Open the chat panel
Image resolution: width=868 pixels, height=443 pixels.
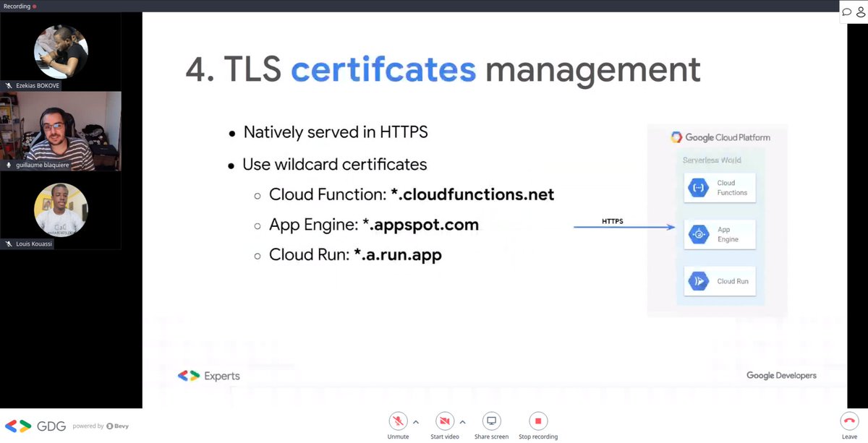(x=846, y=12)
